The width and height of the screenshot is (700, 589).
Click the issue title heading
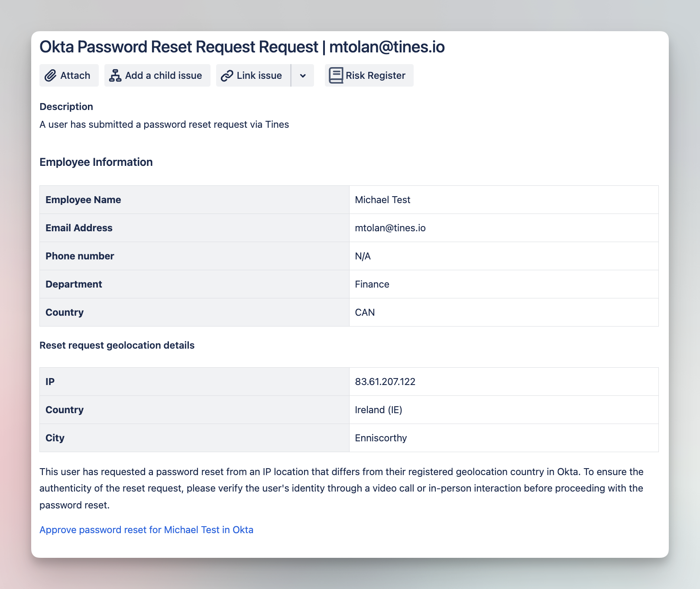pyautogui.click(x=242, y=47)
